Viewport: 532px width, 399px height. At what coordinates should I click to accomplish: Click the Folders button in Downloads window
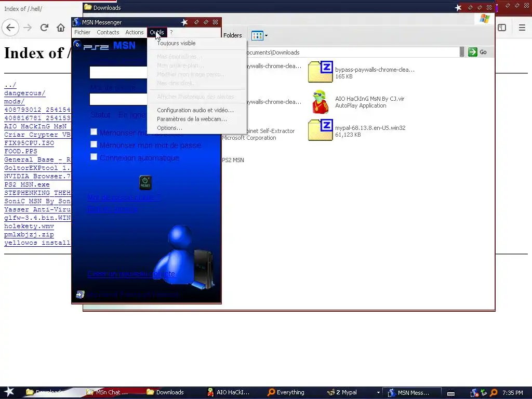(x=232, y=35)
